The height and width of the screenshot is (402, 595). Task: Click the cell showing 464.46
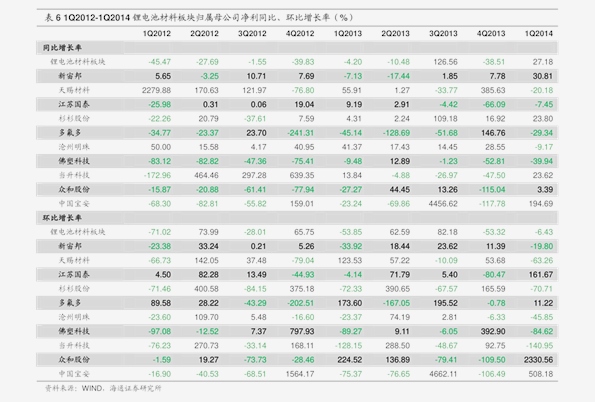[x=206, y=175]
